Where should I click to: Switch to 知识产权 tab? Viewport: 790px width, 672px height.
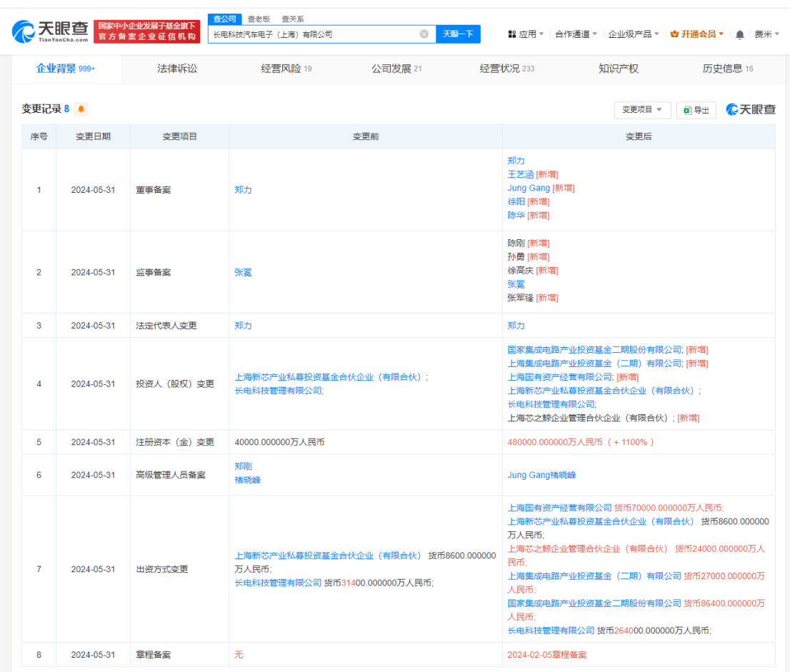point(618,69)
